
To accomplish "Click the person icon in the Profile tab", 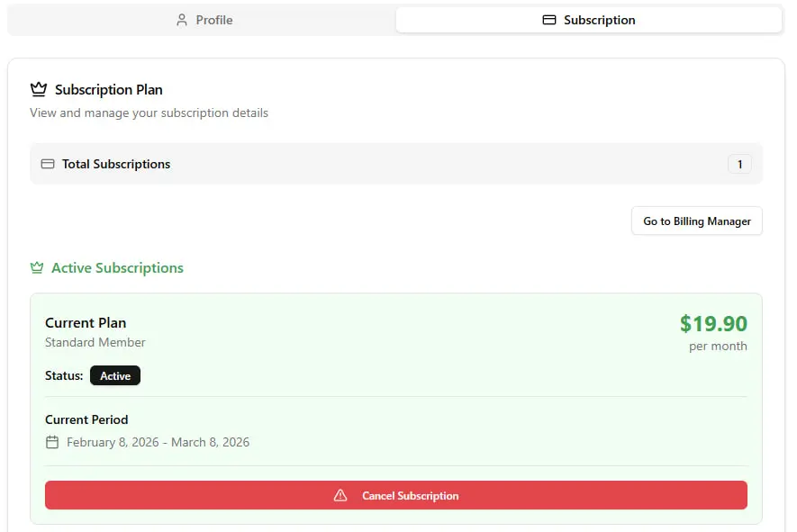I will pyautogui.click(x=181, y=20).
